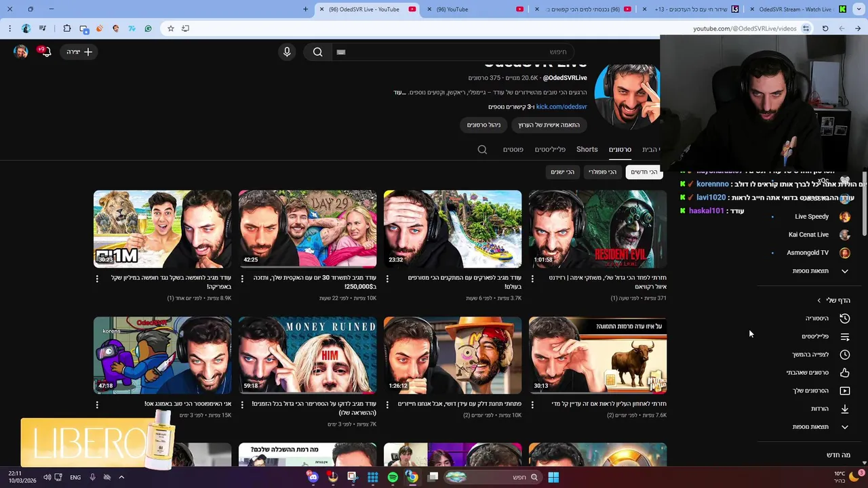
Task: Switch to the פוסטים channel tab
Action: [x=513, y=149]
